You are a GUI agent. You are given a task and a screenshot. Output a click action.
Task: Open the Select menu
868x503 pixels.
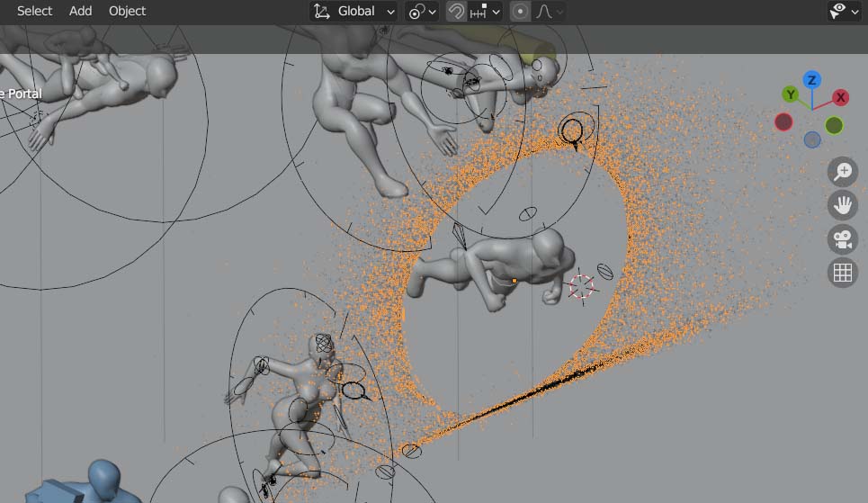coord(35,11)
